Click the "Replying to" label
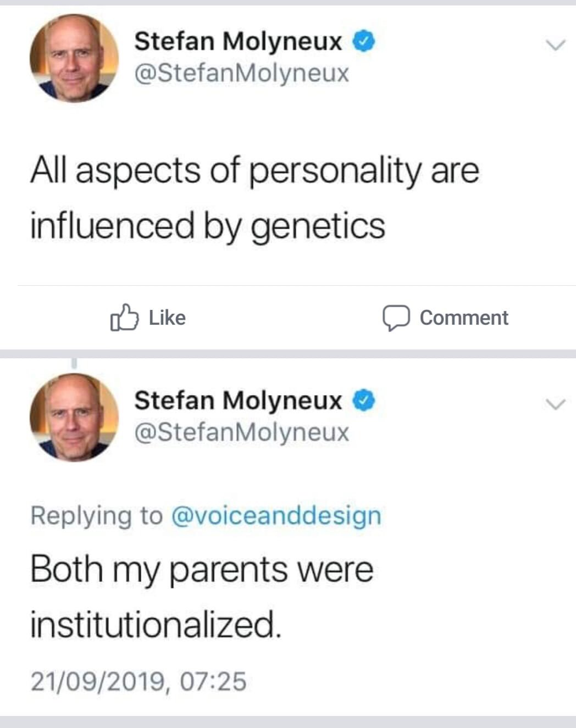 (x=97, y=515)
